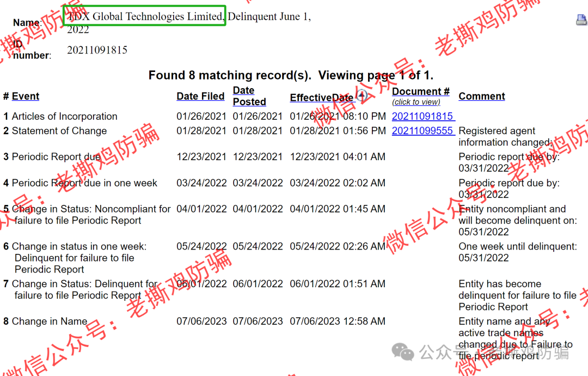The height and width of the screenshot is (376, 588).
Task: Click 'Articles of Incorporation' event row
Action: click(64, 116)
